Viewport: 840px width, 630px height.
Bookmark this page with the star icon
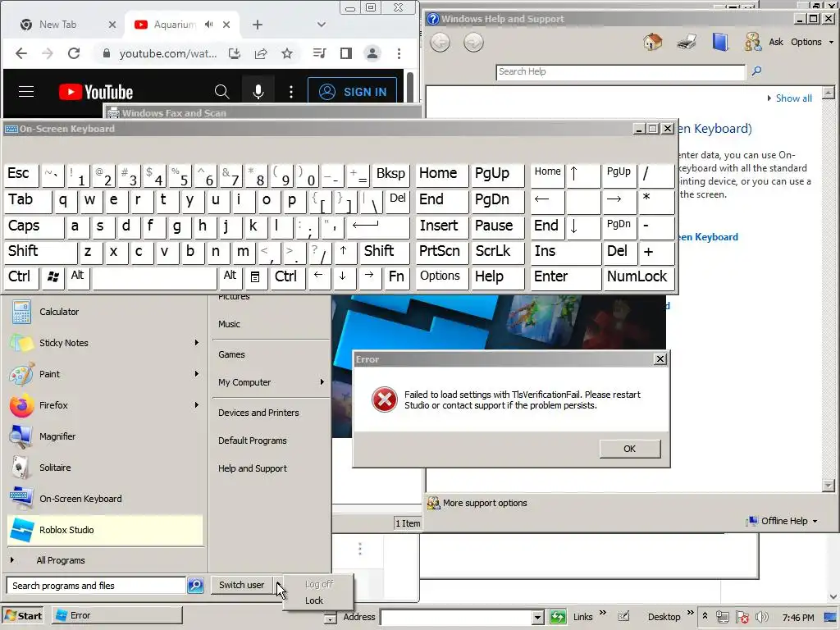pos(287,53)
